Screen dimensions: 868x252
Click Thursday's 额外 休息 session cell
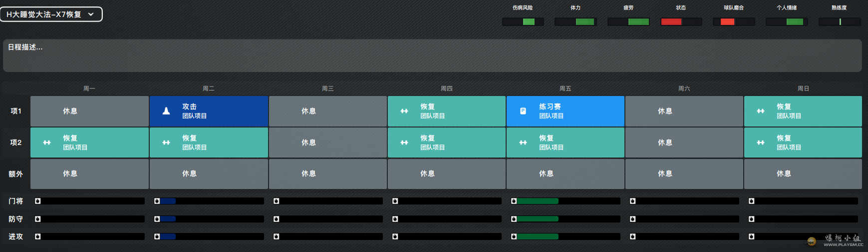click(x=446, y=174)
